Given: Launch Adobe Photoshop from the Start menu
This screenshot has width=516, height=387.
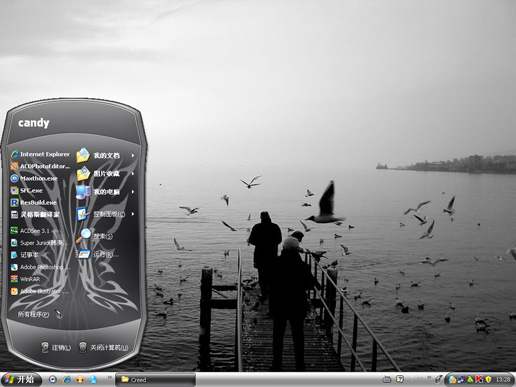Looking at the screenshot, I should [x=40, y=267].
